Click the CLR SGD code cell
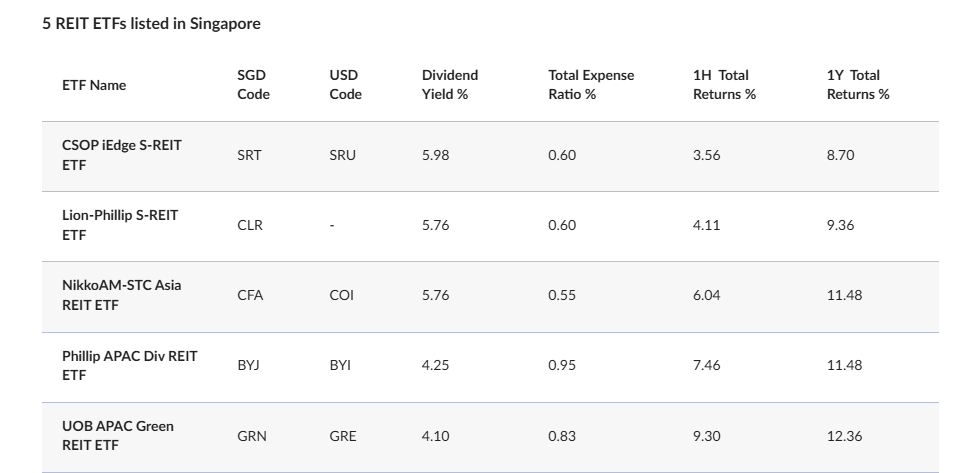 tap(249, 225)
